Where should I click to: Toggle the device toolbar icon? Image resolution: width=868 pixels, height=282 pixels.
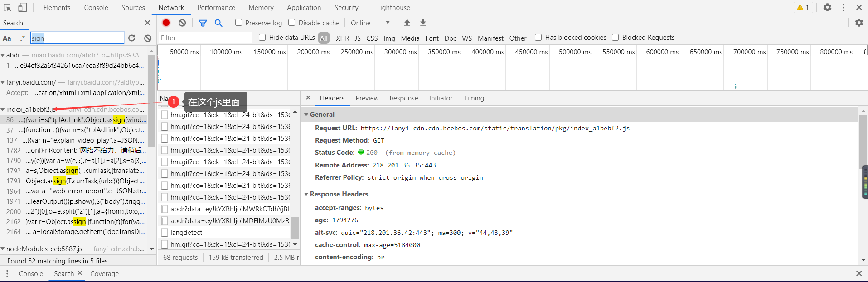(22, 7)
